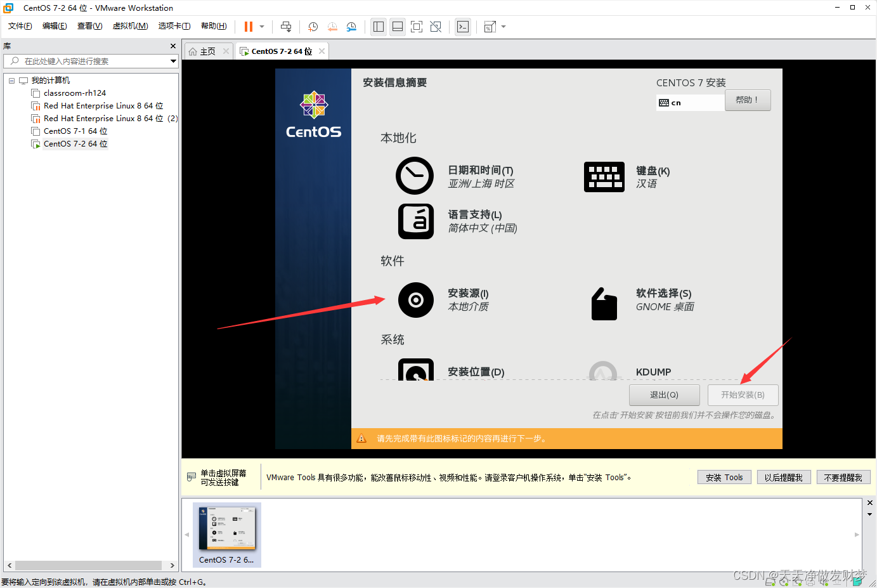Open the KDUMP settings icon
Screen dimensions: 877x588
(x=603, y=371)
